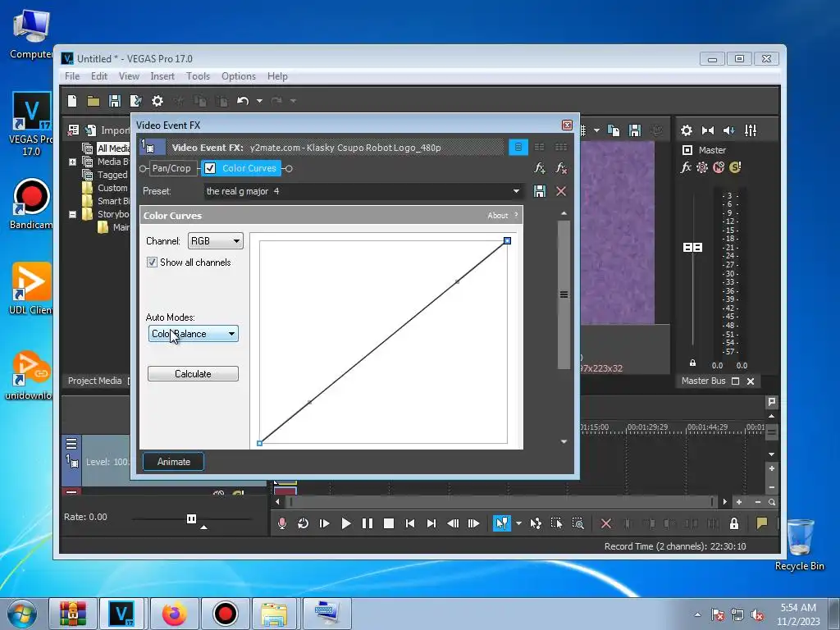
Task: Open the File menu
Action: coord(72,76)
